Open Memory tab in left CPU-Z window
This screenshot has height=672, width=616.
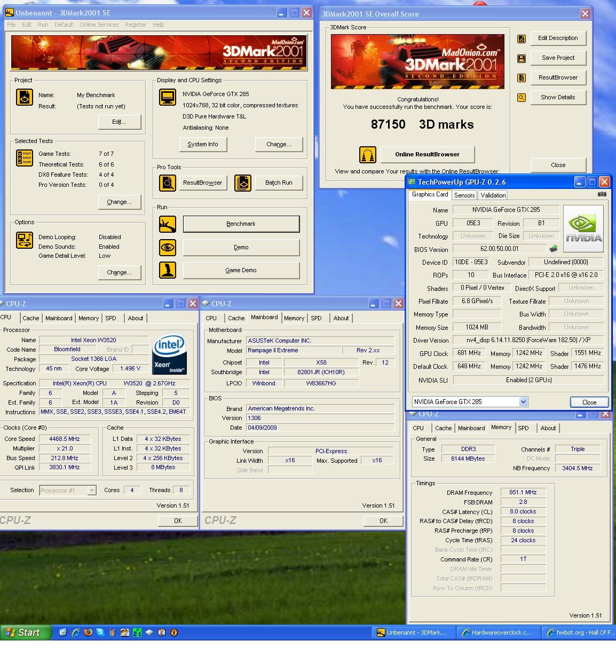[x=89, y=318]
